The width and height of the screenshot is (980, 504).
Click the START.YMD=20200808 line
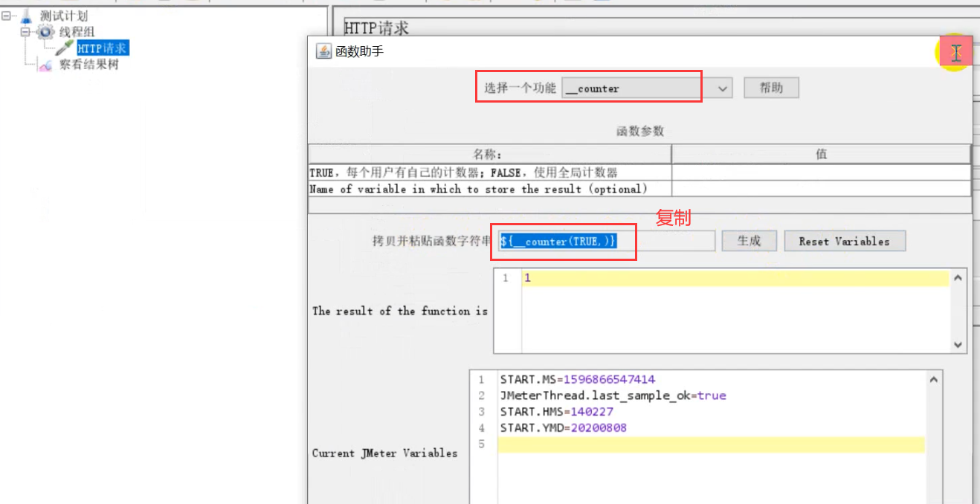(562, 428)
